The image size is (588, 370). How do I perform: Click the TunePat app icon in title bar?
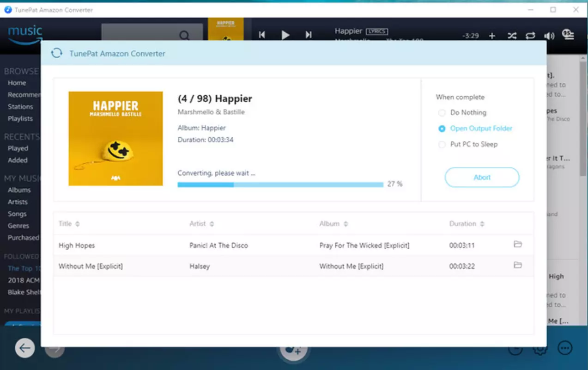pyautogui.click(x=7, y=10)
